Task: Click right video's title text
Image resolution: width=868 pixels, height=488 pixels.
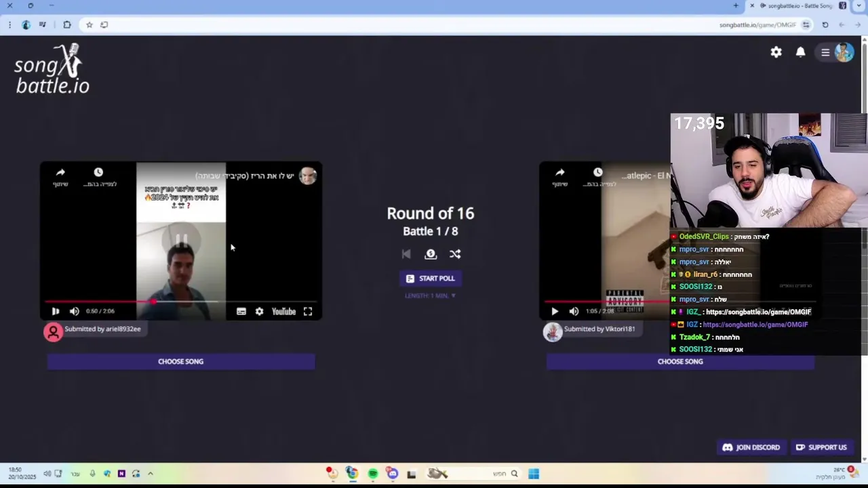Action: pyautogui.click(x=647, y=176)
